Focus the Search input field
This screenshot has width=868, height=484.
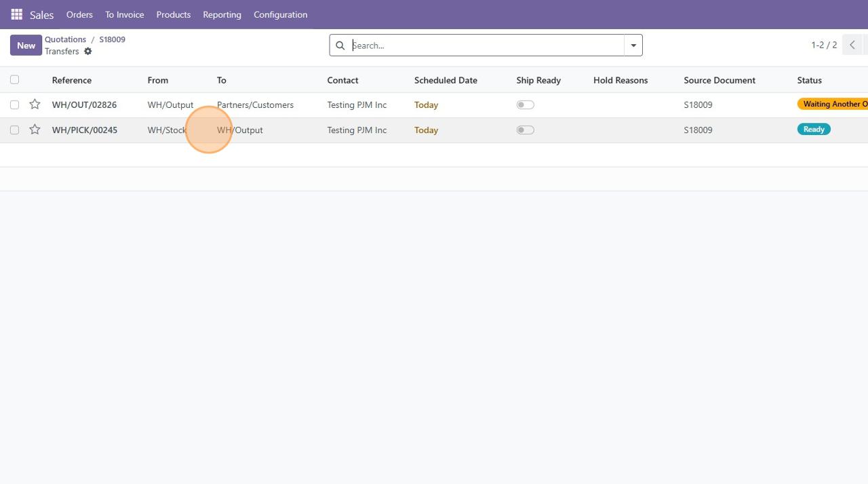coord(485,45)
